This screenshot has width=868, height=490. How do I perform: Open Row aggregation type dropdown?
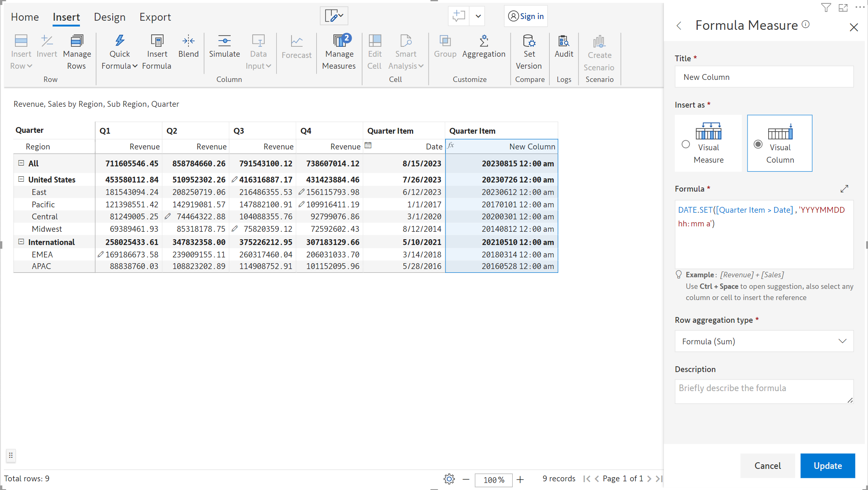click(764, 341)
